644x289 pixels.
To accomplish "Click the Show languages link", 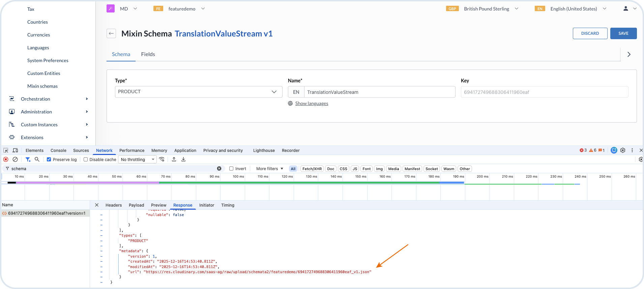I will (312, 103).
